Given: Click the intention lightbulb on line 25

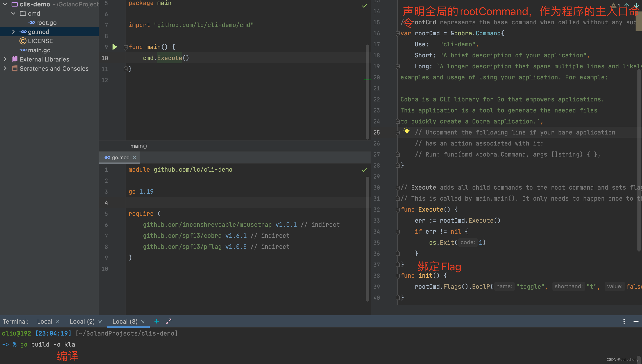Looking at the screenshot, I should pos(407,131).
